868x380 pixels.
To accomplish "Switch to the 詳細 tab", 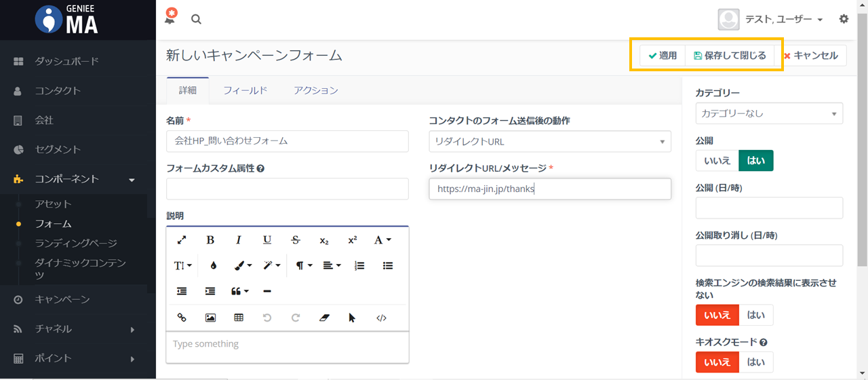I will click(x=188, y=90).
